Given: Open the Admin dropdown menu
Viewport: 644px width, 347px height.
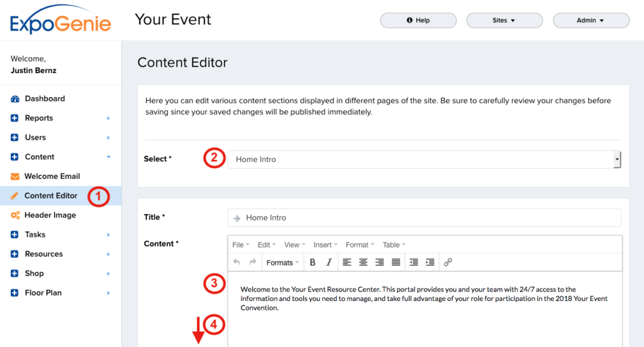Looking at the screenshot, I should click(591, 21).
